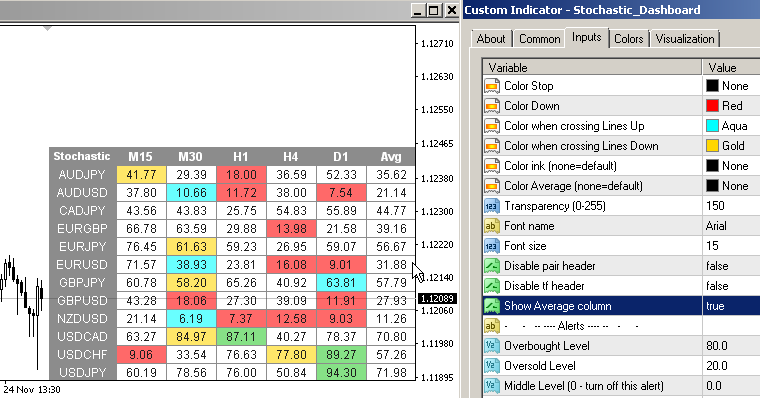
Task: Click the Value column header
Action: click(731, 67)
